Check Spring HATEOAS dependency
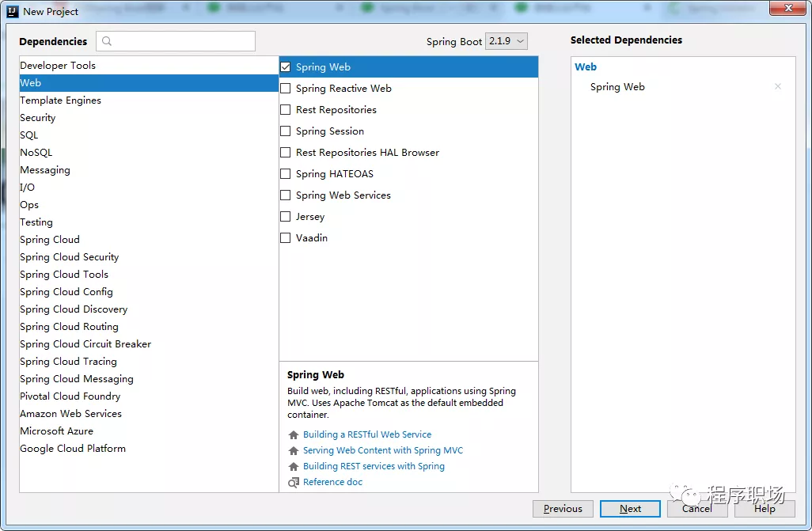The image size is (812, 531). tap(286, 173)
